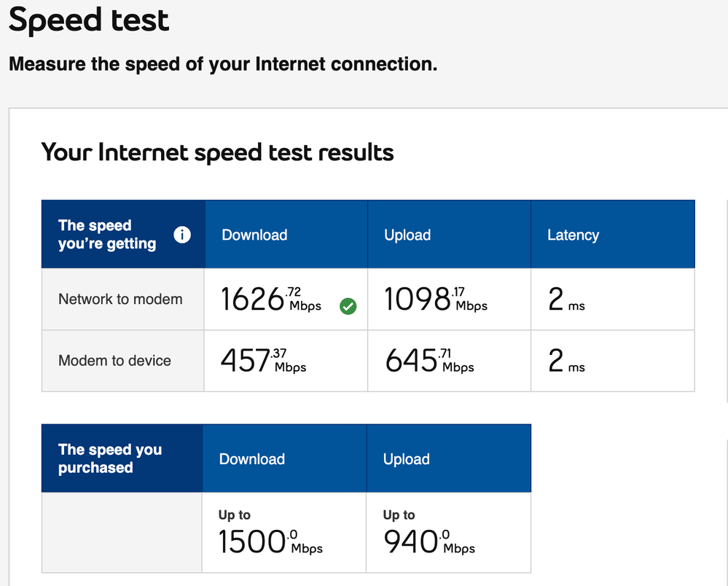This screenshot has width=728, height=586.
Task: Click the 457.37 Mbps download value
Action: [x=263, y=361]
